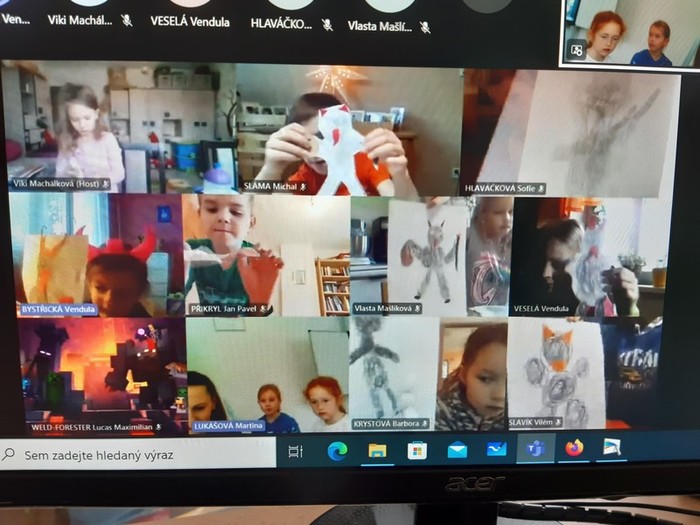Click the name label 'Vlasta Mašlíková'

[383, 308]
